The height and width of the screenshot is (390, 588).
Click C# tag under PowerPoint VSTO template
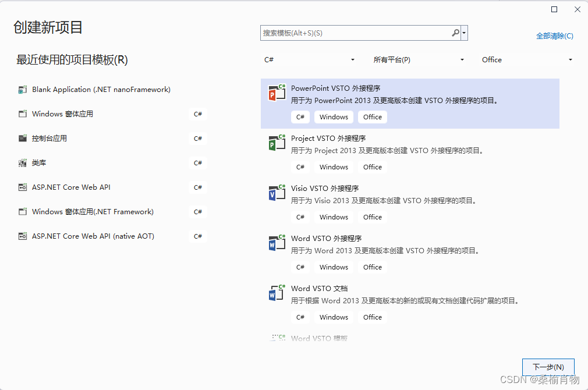[x=300, y=117]
